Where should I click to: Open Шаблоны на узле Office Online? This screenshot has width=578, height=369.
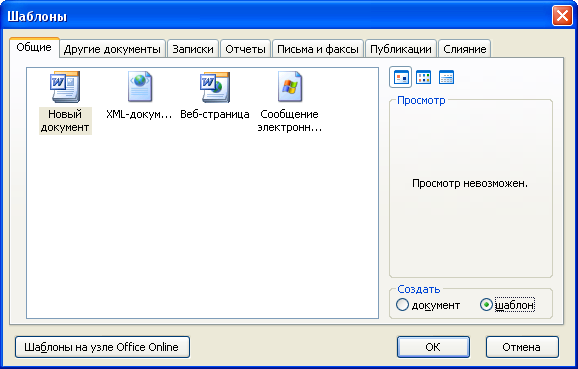click(102, 347)
